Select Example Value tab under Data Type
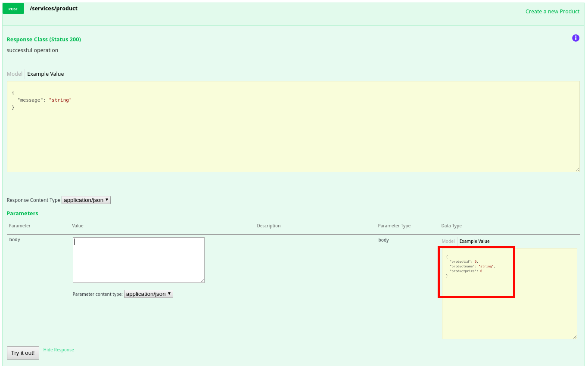This screenshot has width=588, height=366. click(474, 241)
